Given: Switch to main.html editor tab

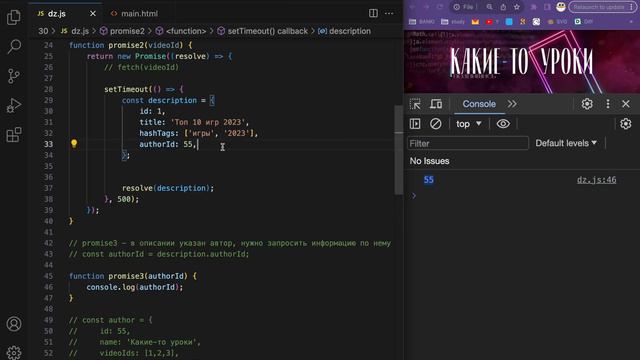Looking at the screenshot, I should (134, 13).
